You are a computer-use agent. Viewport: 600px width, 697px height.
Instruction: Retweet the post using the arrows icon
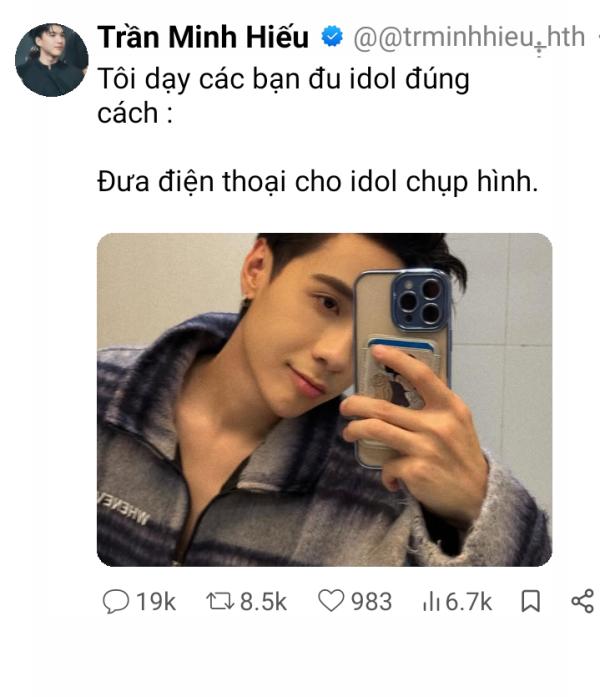220,601
